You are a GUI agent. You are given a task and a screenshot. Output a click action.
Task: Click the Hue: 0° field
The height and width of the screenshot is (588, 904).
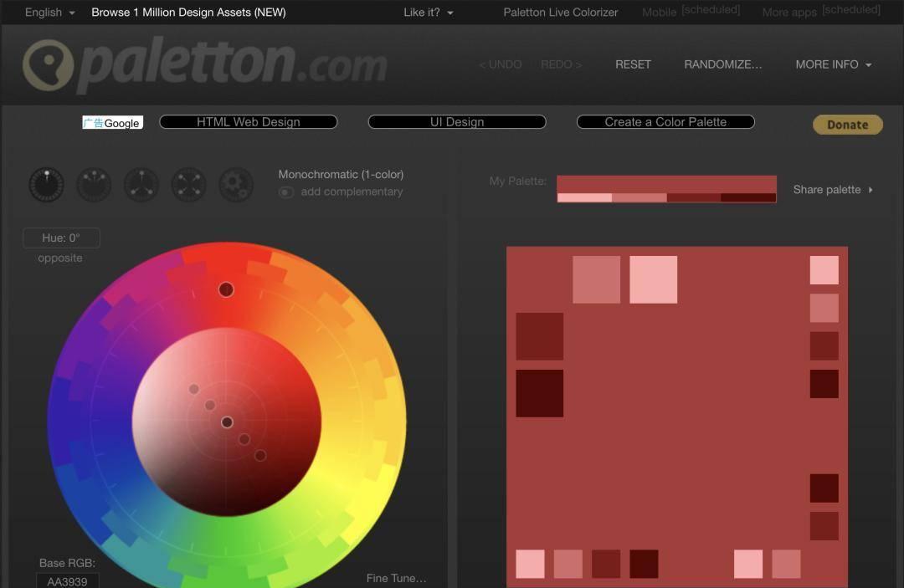(x=61, y=238)
